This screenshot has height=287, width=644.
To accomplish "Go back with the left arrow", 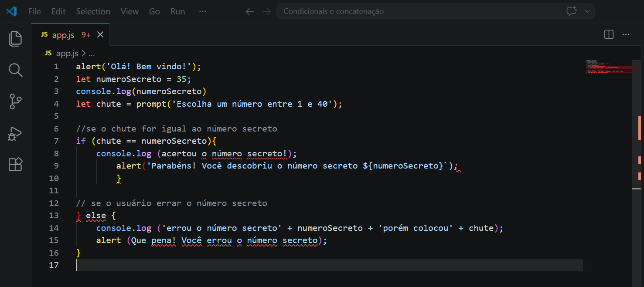I will click(x=249, y=11).
